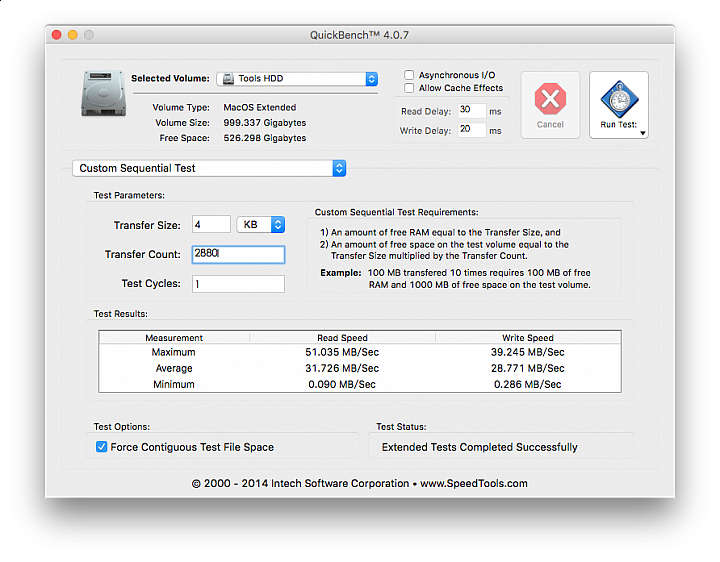The width and height of the screenshot is (720, 562).
Task: Click the Transfer Count input field
Action: 238,254
